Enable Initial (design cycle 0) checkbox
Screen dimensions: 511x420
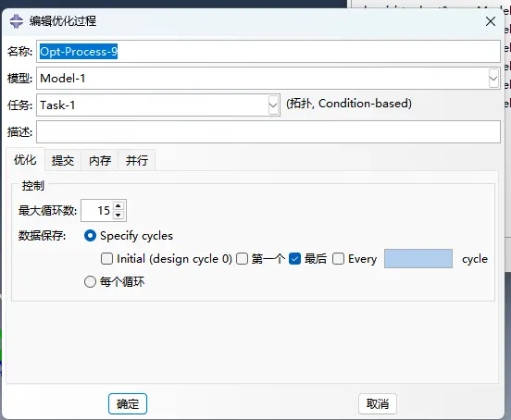click(106, 259)
